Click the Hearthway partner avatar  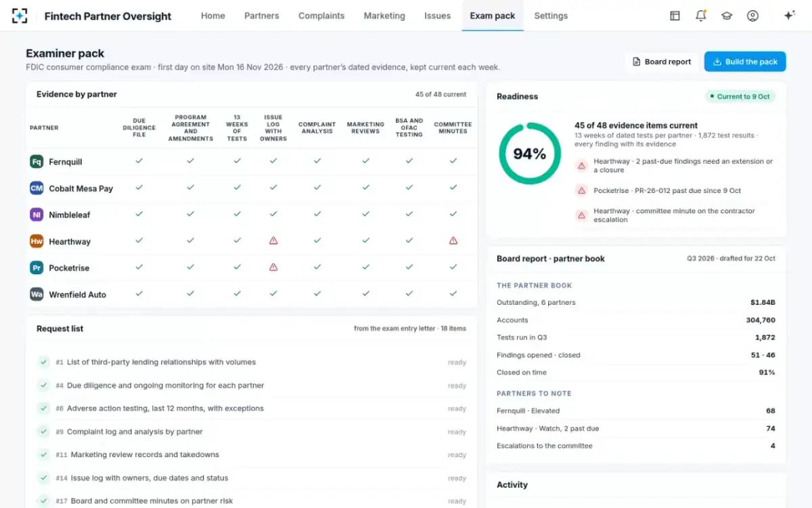click(x=37, y=241)
